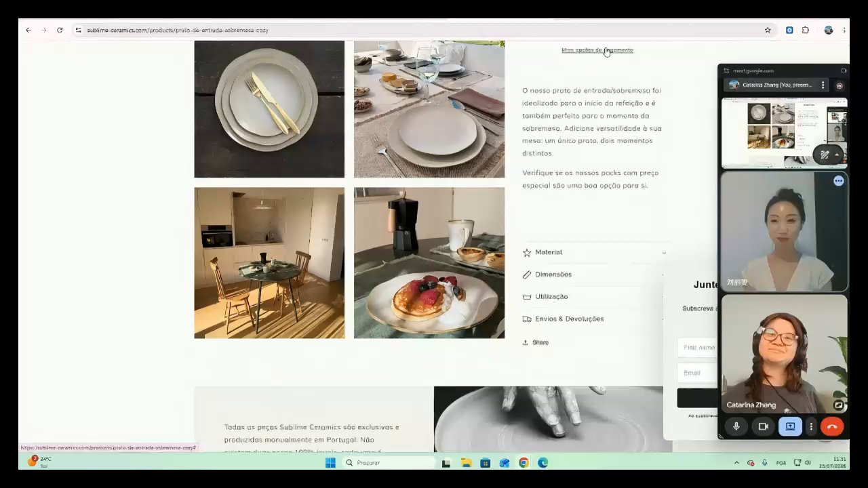Mute the microphone in the Meet panel
868x488 pixels.
tap(736, 426)
